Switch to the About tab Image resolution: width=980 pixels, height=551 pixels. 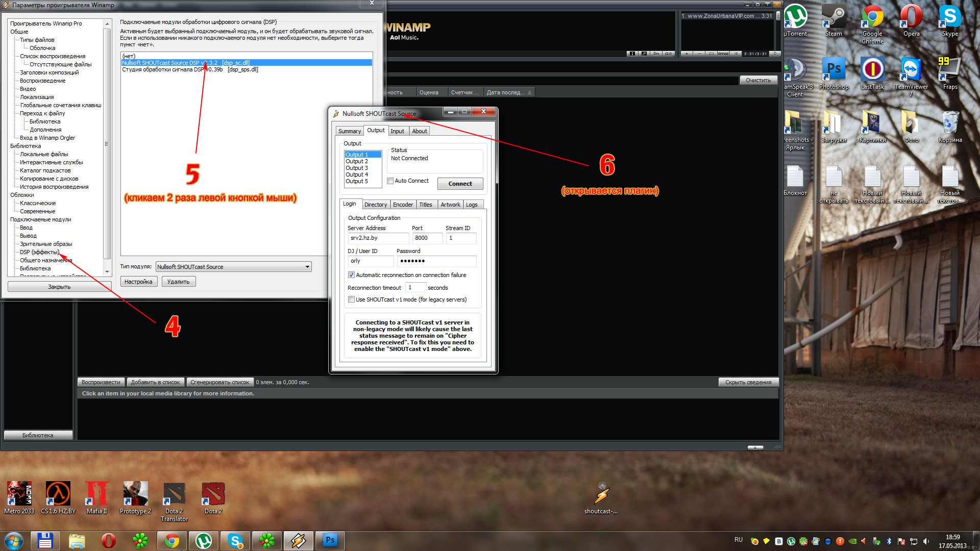pos(420,131)
